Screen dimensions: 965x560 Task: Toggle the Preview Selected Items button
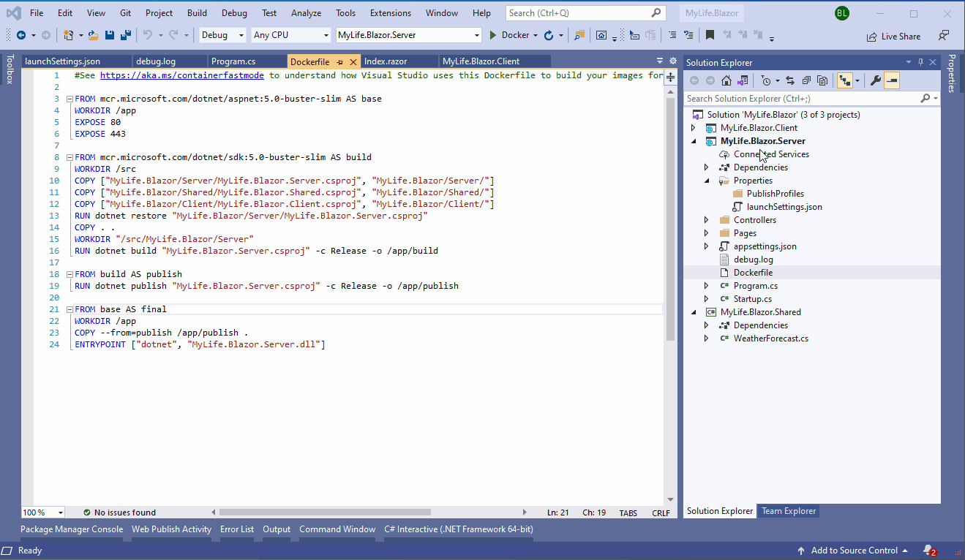891,80
